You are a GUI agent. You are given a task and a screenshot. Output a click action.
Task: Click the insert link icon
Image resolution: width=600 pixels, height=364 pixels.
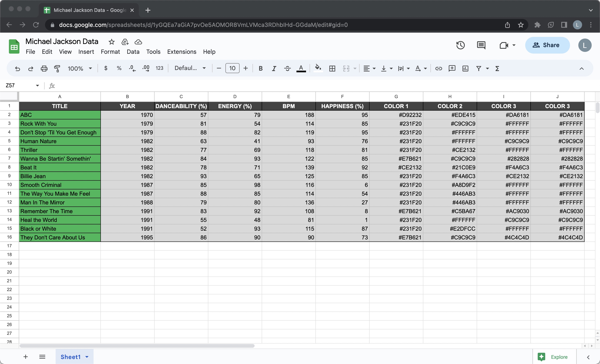pos(439,68)
